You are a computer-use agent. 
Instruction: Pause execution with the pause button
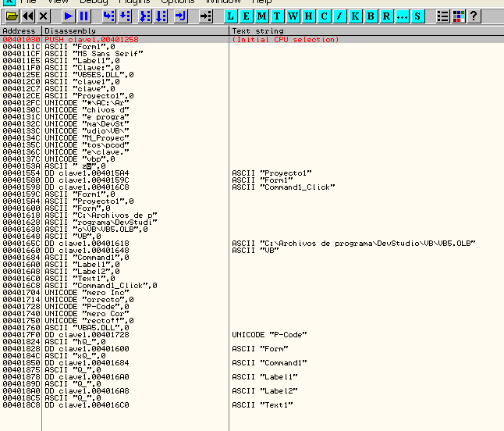(84, 16)
